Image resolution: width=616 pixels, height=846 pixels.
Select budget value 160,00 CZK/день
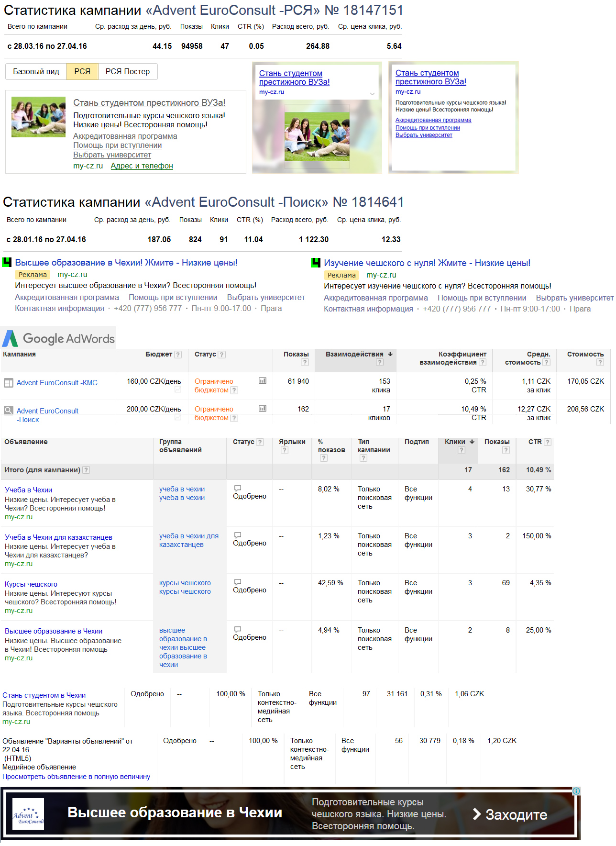(x=154, y=381)
